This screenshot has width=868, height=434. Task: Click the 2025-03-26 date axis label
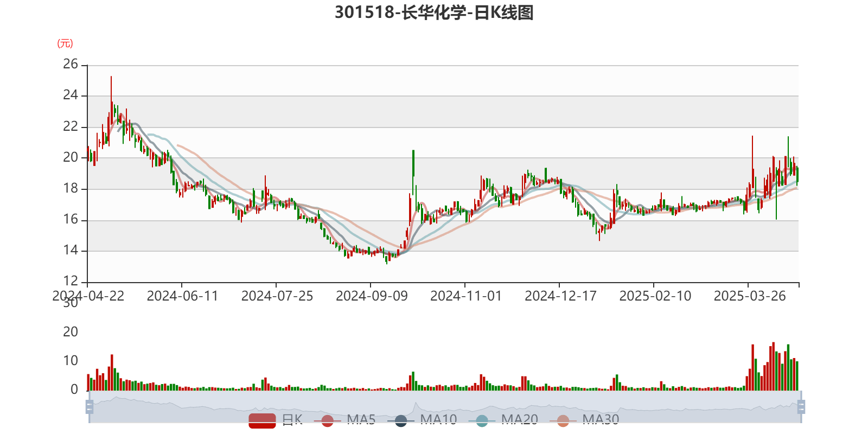(x=750, y=296)
